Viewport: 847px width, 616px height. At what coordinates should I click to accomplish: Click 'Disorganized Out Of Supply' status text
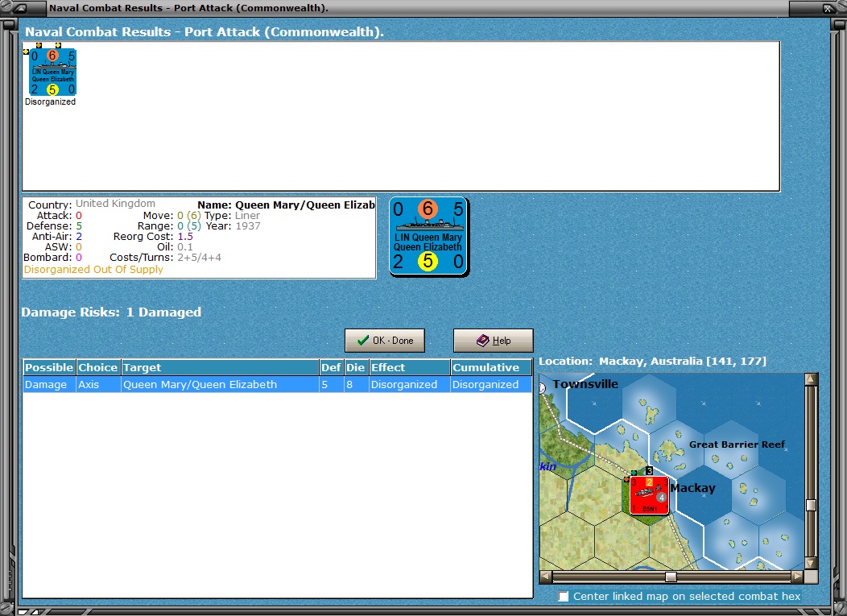tap(93, 269)
